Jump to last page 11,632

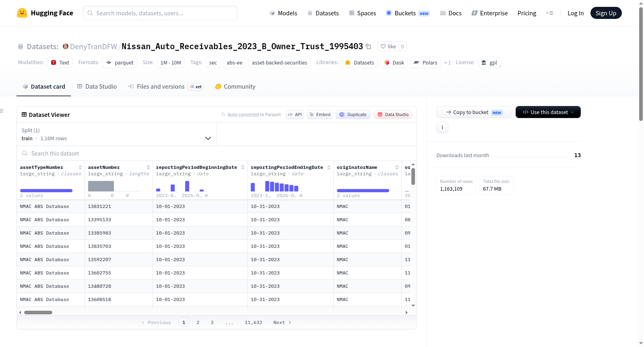(254, 322)
